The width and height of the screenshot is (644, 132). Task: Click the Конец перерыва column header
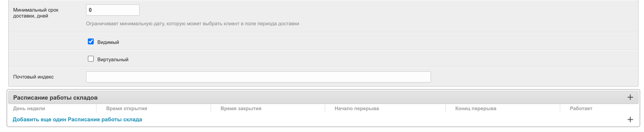click(x=476, y=109)
